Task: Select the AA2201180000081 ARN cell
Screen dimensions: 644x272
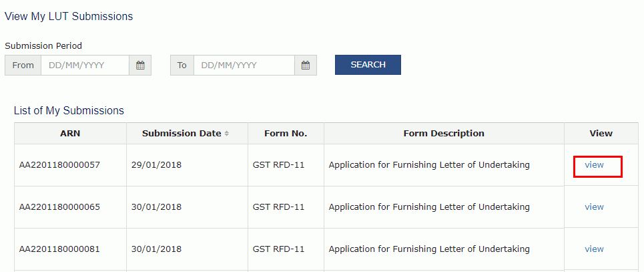Action: (70, 249)
